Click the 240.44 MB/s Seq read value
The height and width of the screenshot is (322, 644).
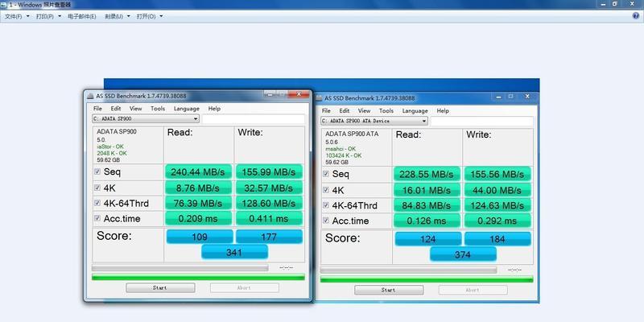[198, 172]
